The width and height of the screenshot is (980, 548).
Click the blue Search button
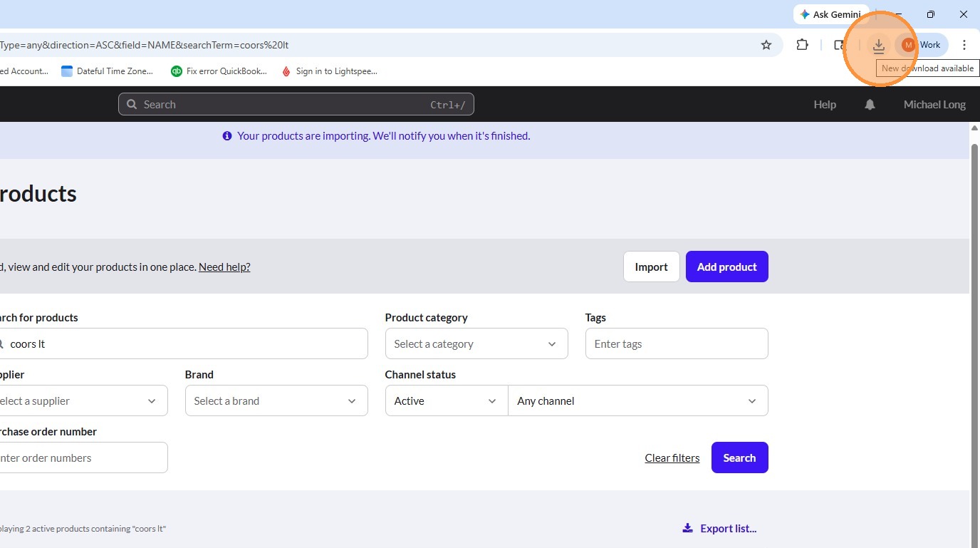pos(740,457)
